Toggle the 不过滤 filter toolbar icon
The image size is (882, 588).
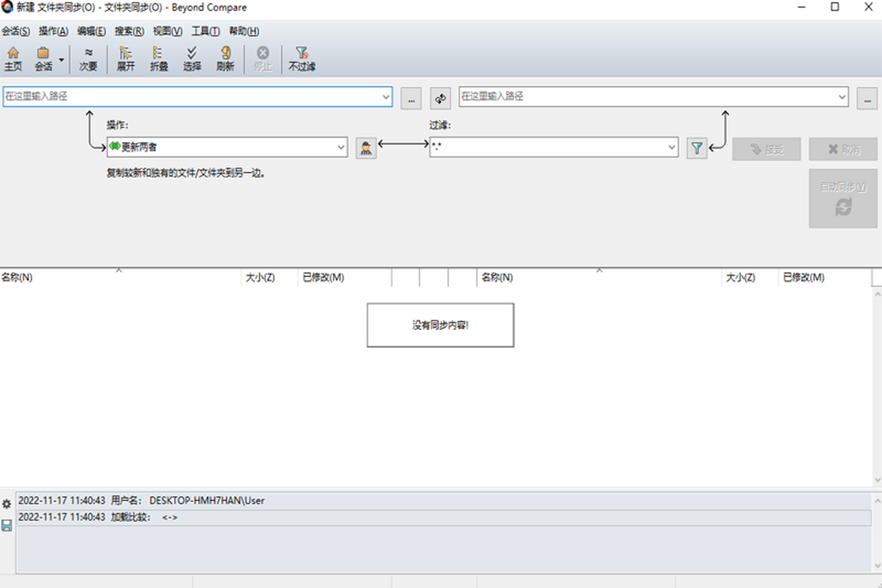[301, 59]
